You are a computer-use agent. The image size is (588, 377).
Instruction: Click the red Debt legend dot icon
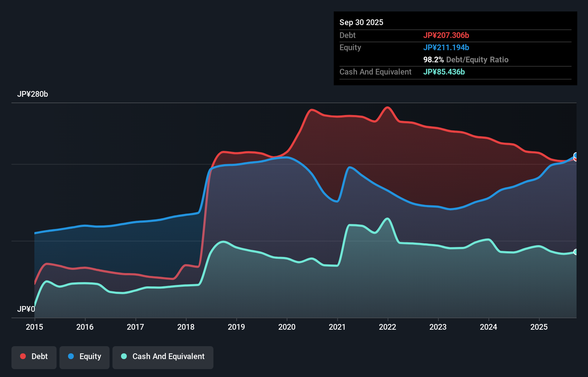pyautogui.click(x=23, y=356)
